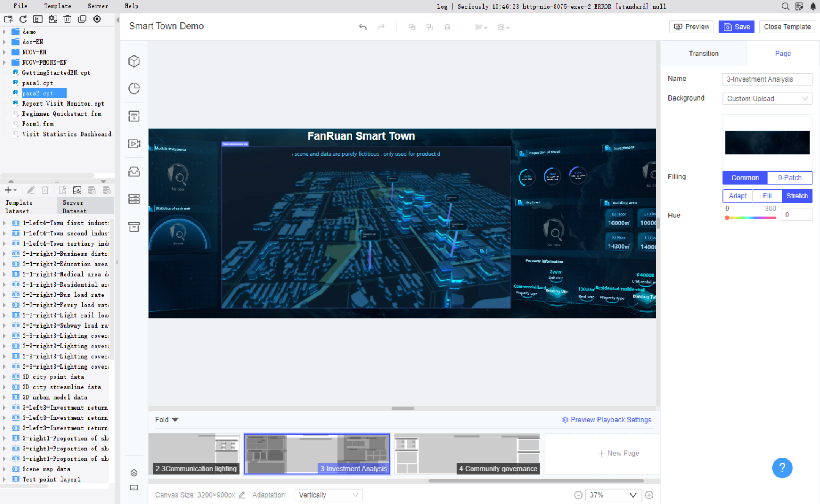The image size is (820, 504).
Task: Click the keyboard icon at sidebar bottom
Action: [x=134, y=488]
